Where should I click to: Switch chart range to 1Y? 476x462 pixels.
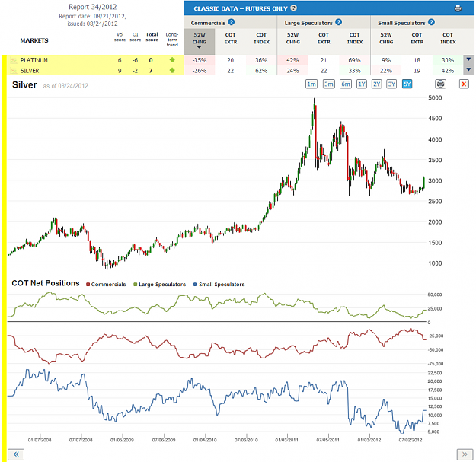click(361, 84)
